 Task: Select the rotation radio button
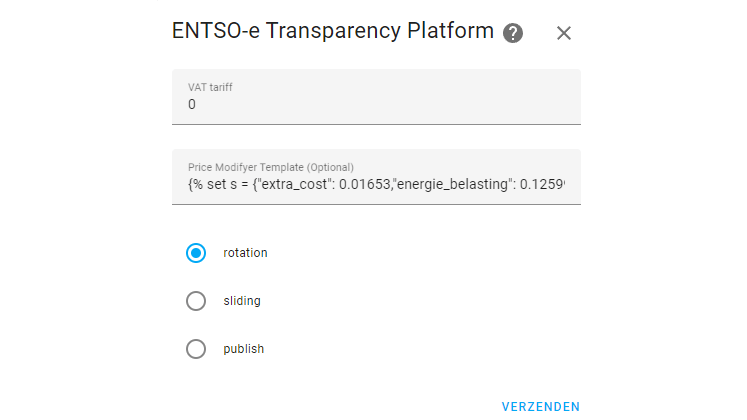(x=196, y=253)
